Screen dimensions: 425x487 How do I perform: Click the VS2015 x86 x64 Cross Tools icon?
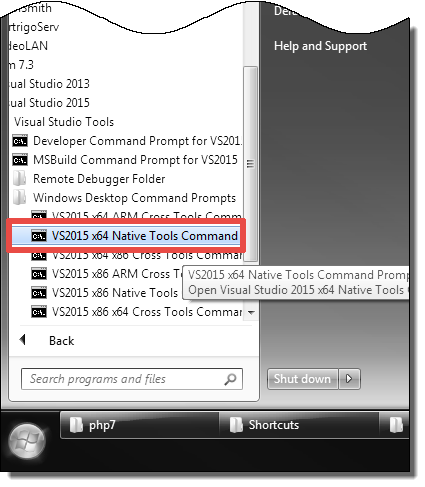(x=39, y=312)
